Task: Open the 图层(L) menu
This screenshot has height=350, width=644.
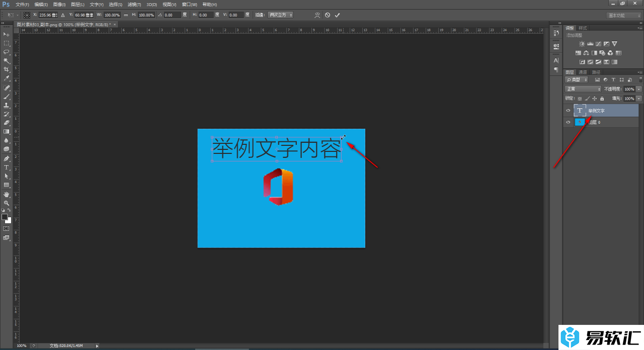Action: tap(77, 4)
